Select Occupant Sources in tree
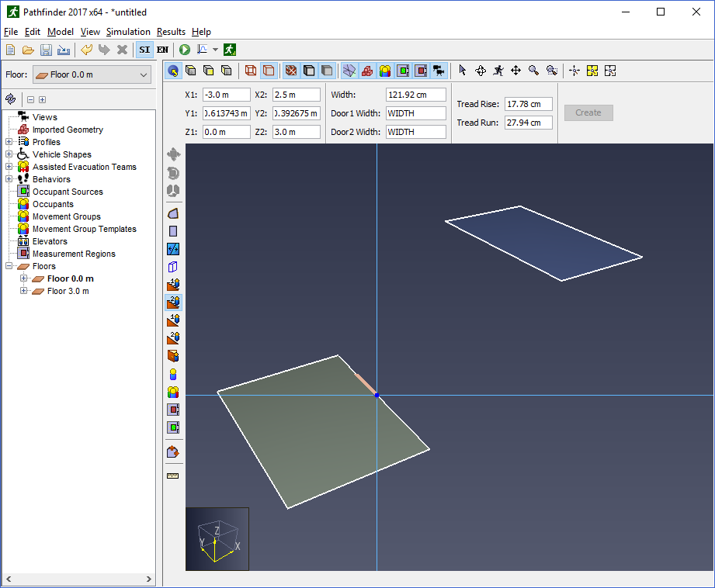Viewport: 715px width, 588px height. point(68,192)
